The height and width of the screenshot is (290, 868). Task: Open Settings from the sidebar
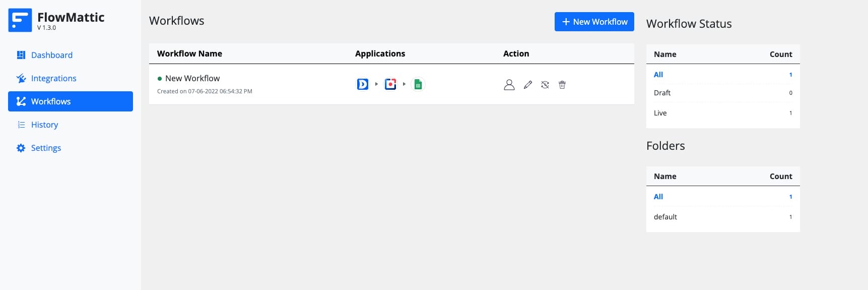coord(46,148)
